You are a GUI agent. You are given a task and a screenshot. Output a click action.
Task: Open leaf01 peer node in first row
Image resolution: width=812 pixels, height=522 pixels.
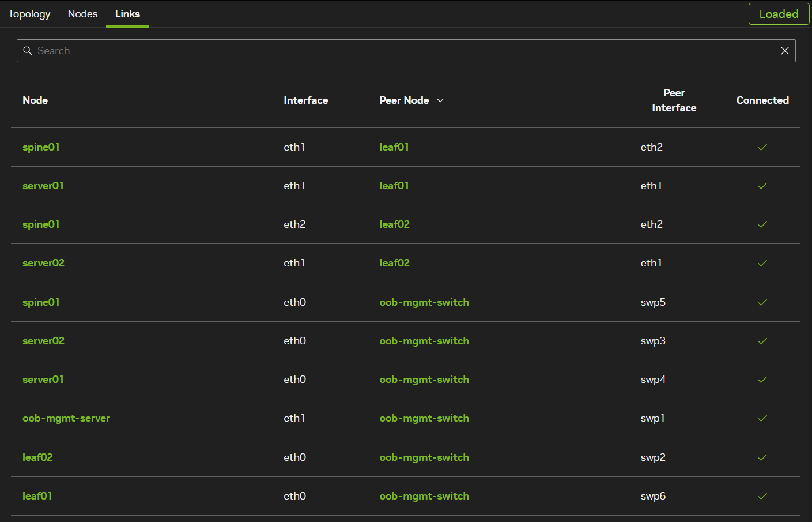(x=394, y=147)
